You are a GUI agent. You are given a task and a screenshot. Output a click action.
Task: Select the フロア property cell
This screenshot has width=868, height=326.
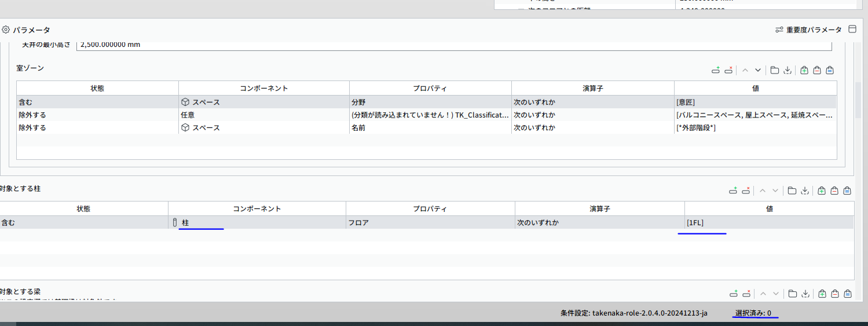430,222
